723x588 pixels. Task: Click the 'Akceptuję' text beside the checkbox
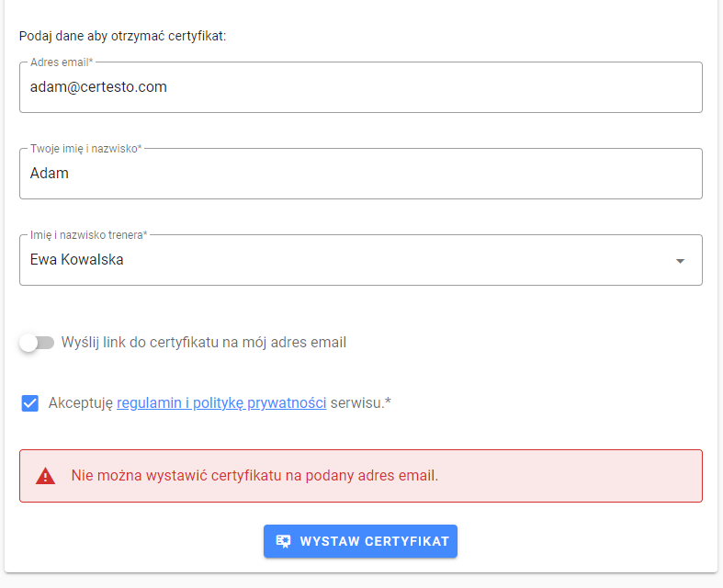click(x=81, y=403)
